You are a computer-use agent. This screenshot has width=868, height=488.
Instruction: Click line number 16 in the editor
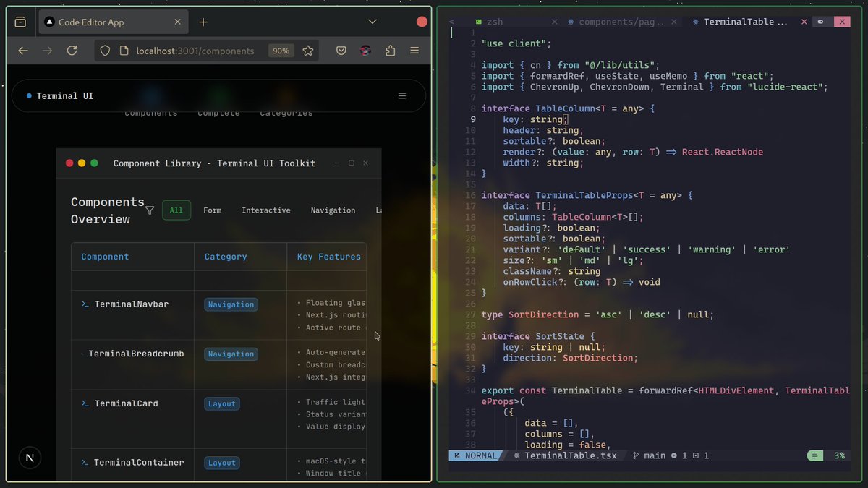pos(470,195)
